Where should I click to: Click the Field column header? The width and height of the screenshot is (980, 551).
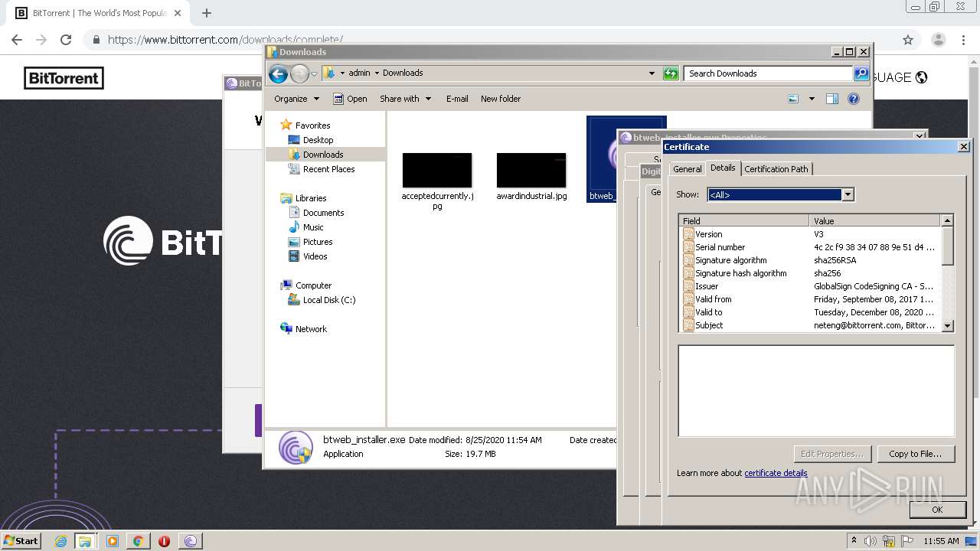point(744,220)
